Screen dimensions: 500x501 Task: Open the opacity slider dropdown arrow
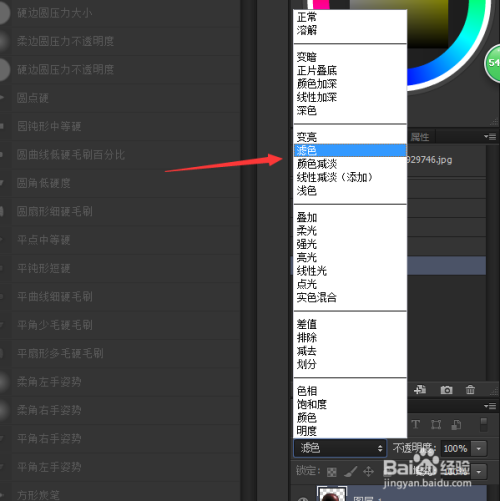coord(479,449)
